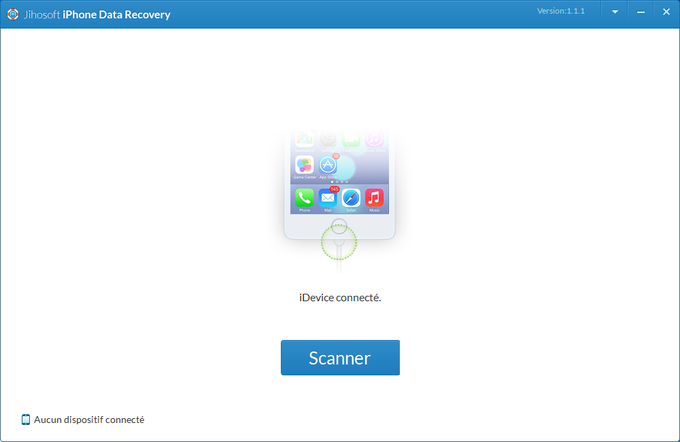Click the Jihosoft iPhone Data Recovery title
Screen dimensions: 680x442
tap(97, 14)
